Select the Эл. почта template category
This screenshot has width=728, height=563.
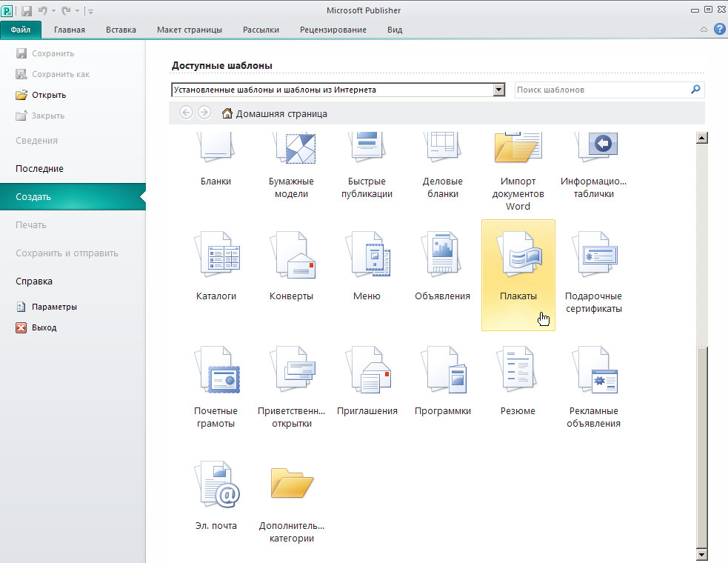[216, 496]
